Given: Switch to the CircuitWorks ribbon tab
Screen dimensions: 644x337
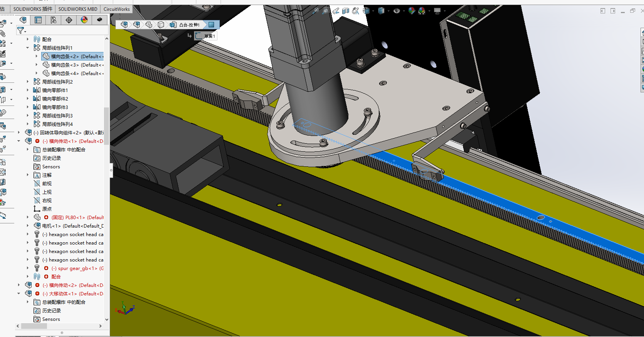Looking at the screenshot, I should [x=117, y=9].
